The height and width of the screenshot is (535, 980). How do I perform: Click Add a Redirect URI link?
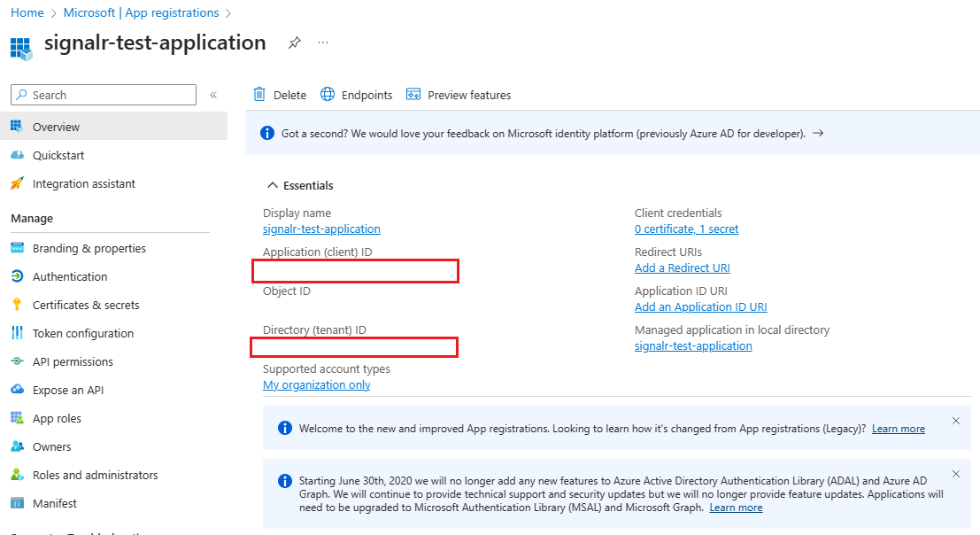[681, 267]
